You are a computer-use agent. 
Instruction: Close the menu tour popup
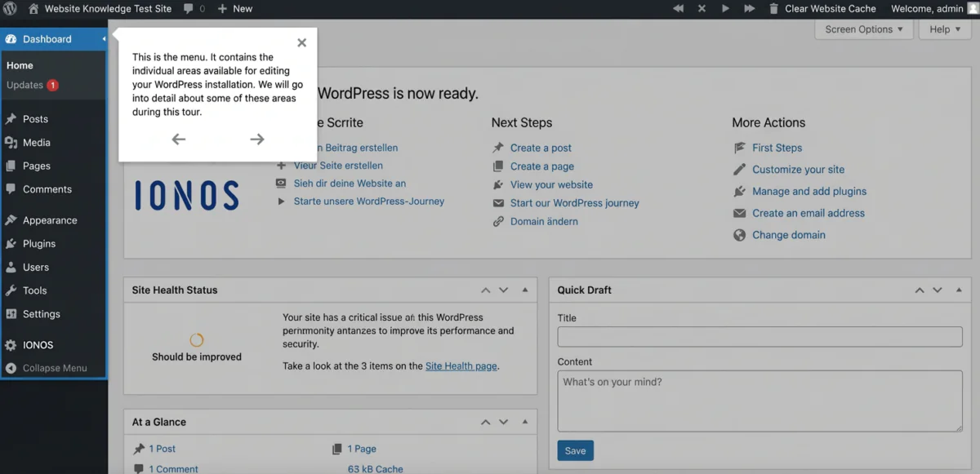click(x=301, y=43)
